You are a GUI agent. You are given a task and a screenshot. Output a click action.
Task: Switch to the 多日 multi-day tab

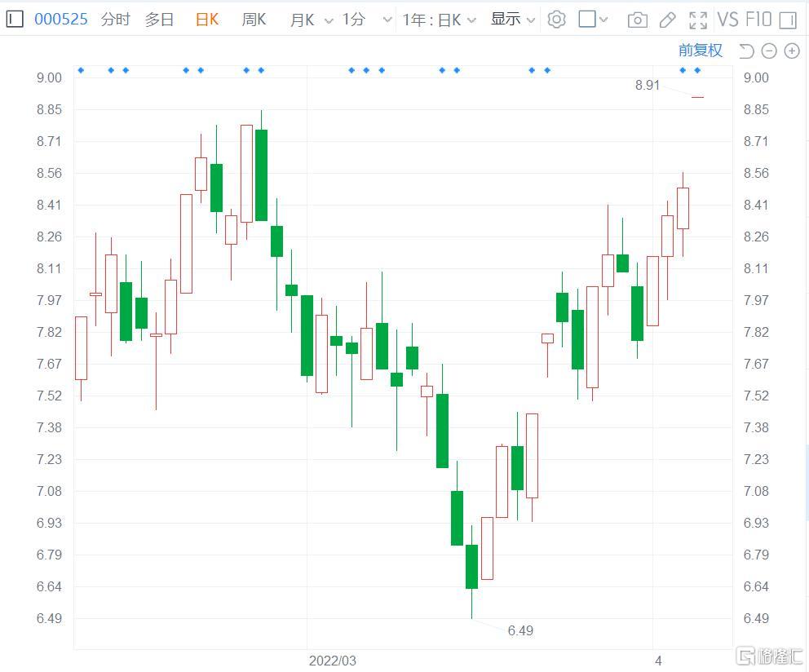click(x=159, y=20)
